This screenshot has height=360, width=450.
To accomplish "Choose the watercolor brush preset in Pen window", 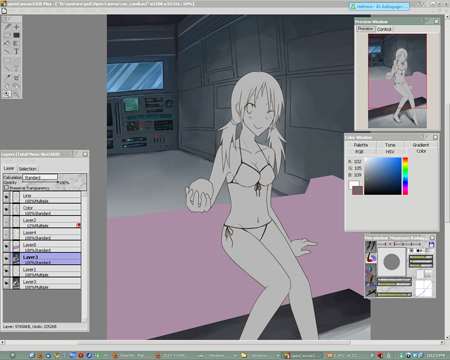I will coord(370,269).
